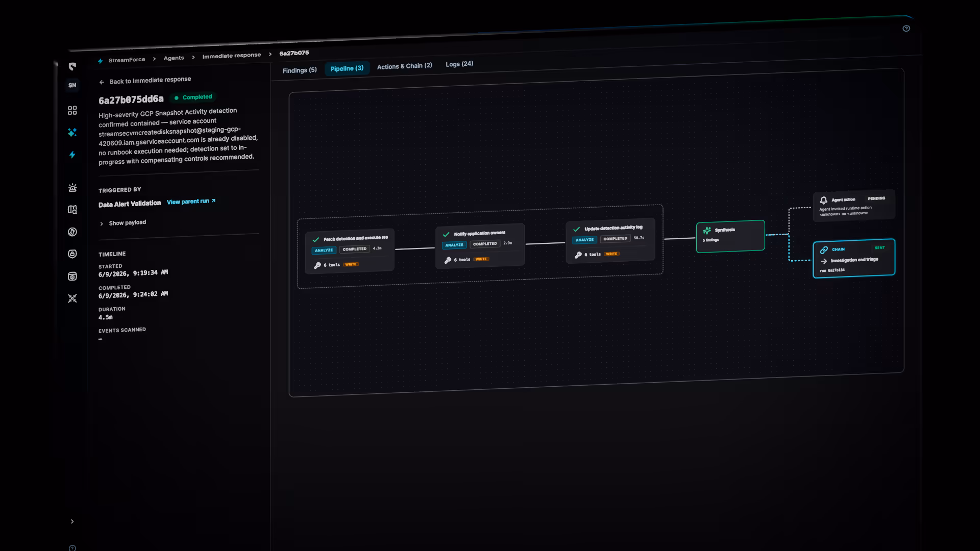The width and height of the screenshot is (980, 551).
Task: Go to StreamForce breadcrumb
Action: tap(127, 60)
